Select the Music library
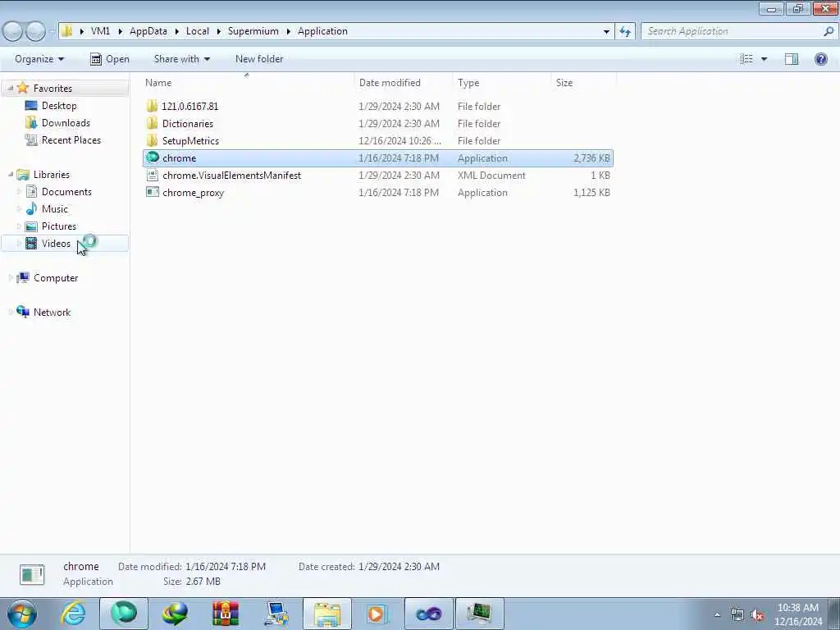840x630 pixels. 55,209
